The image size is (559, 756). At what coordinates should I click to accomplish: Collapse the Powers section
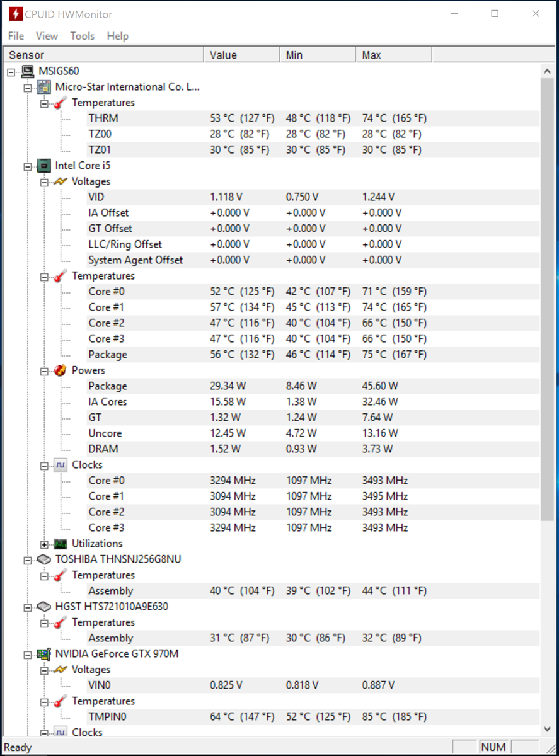[x=44, y=371]
